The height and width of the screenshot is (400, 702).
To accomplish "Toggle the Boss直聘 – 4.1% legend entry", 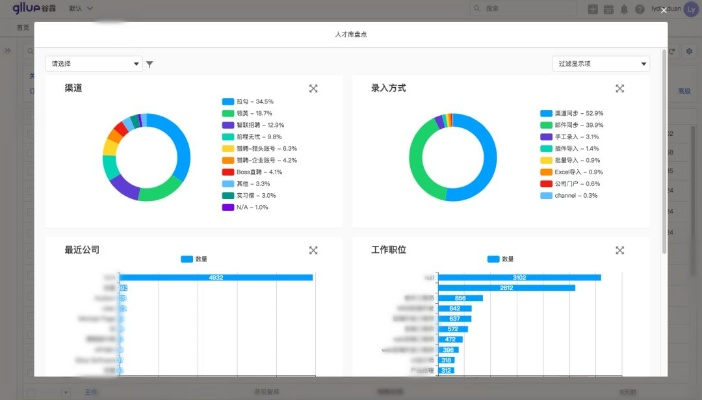I will click(252, 172).
